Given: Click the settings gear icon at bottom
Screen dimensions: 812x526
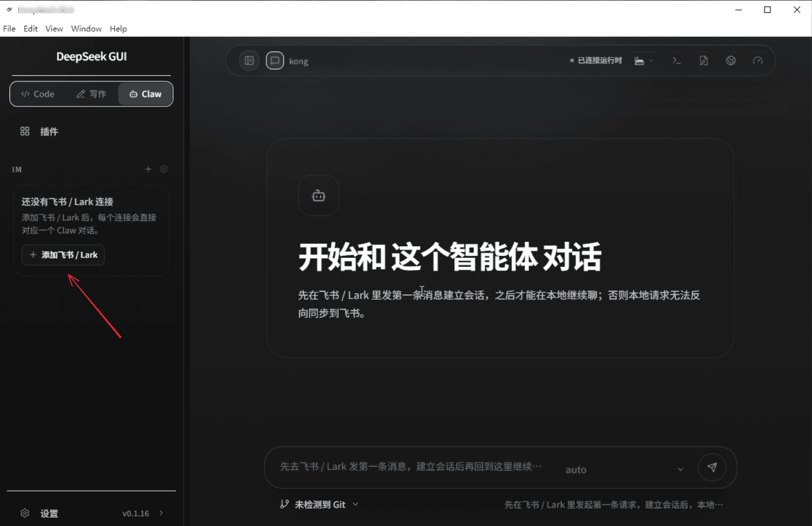Looking at the screenshot, I should 25,513.
